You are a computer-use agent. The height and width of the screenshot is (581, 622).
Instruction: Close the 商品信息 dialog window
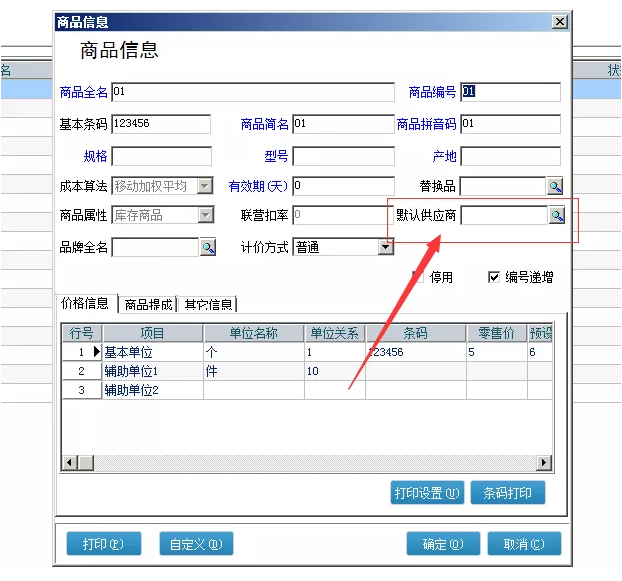pos(560,21)
